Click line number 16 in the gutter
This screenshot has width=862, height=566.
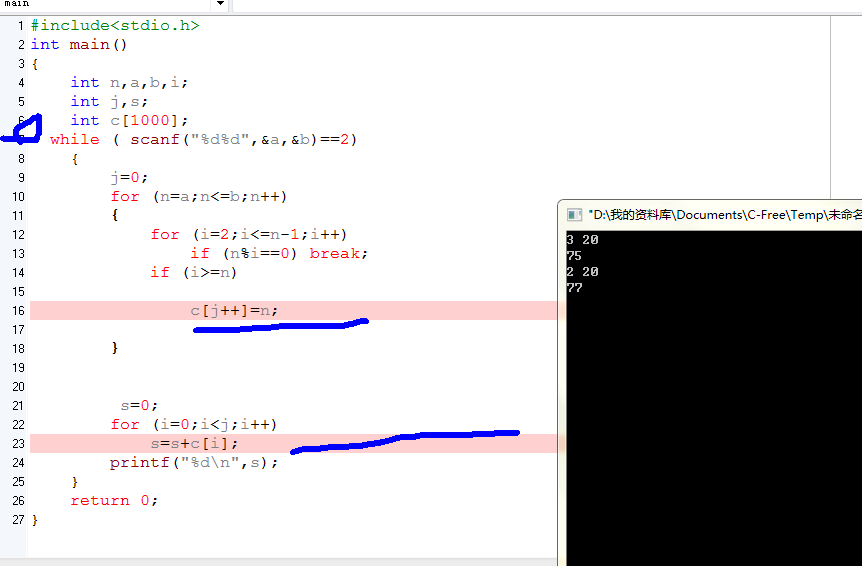(19, 311)
